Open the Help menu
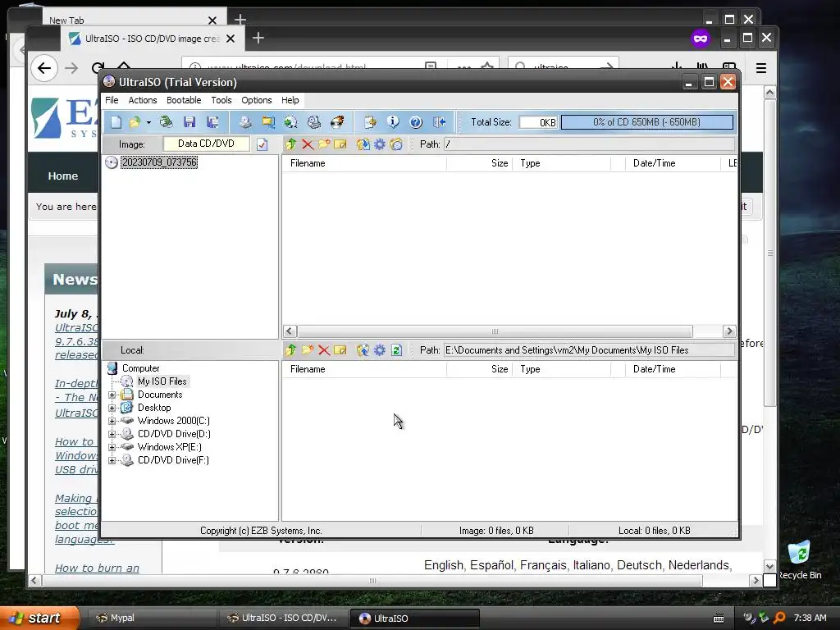 pos(290,100)
